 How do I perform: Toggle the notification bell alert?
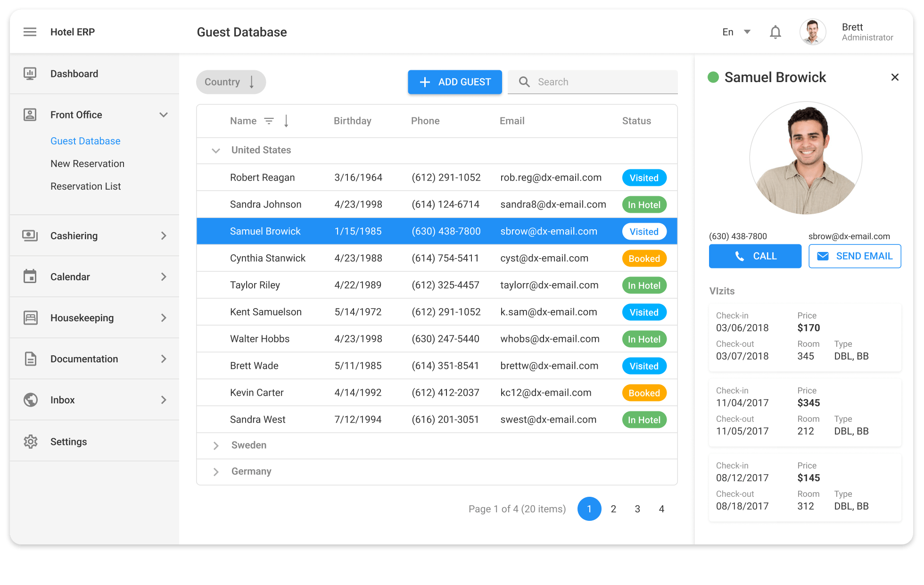point(776,32)
